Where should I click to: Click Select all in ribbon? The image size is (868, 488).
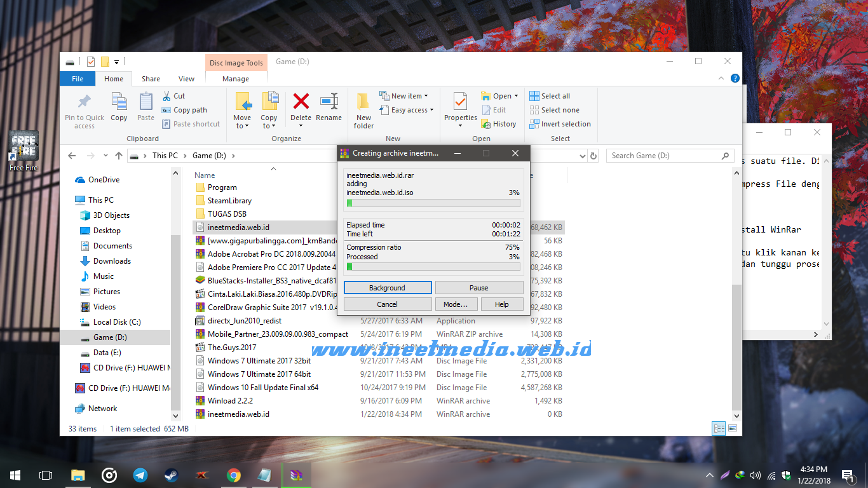550,96
